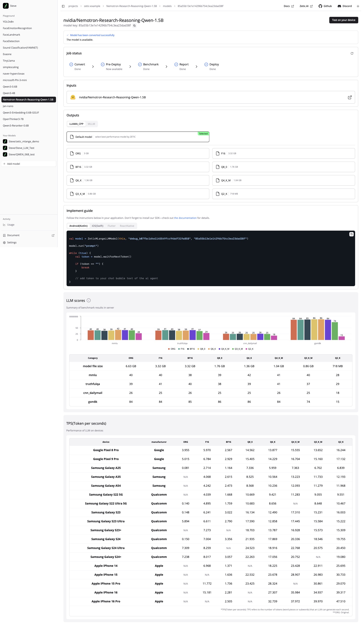Click the Convert job step
The image size is (364, 625).
point(78,67)
